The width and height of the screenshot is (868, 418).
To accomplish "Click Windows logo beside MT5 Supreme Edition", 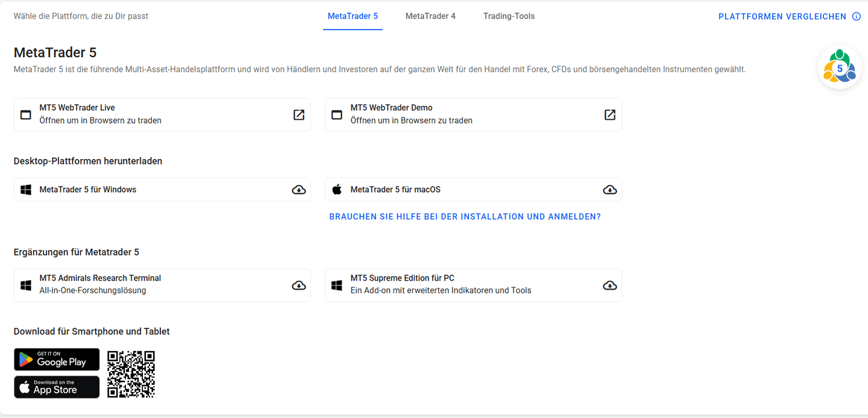I will coord(337,285).
